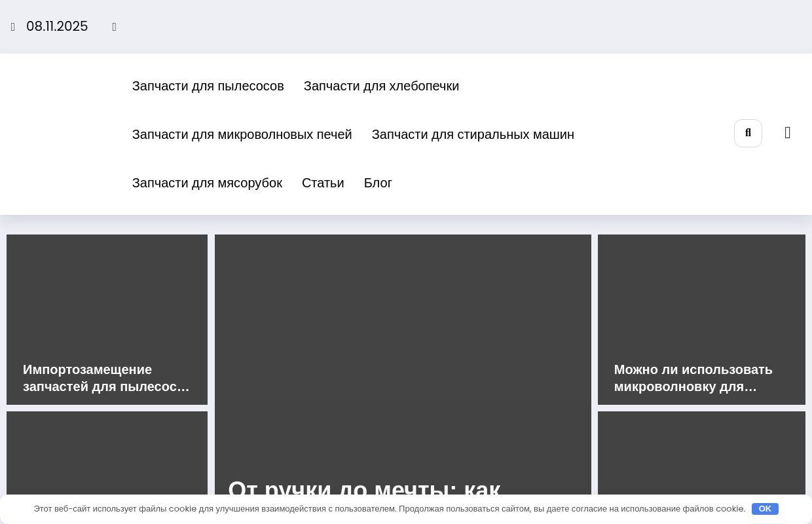Click the hamburger menu icon right of search

click(x=788, y=133)
